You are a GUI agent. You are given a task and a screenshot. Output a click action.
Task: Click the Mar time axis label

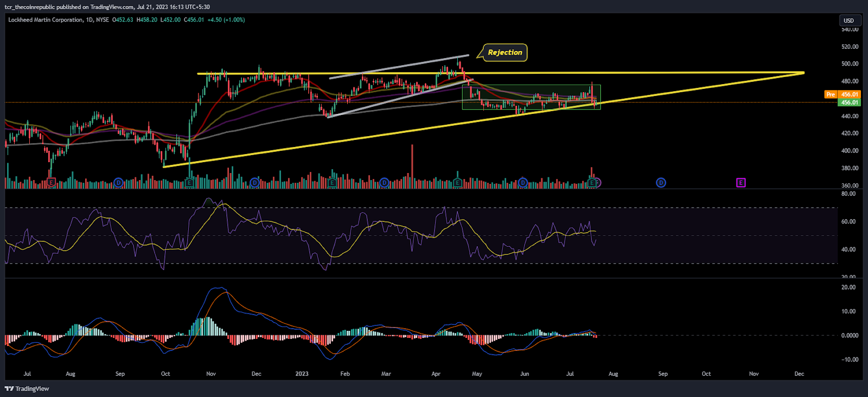[x=386, y=374]
